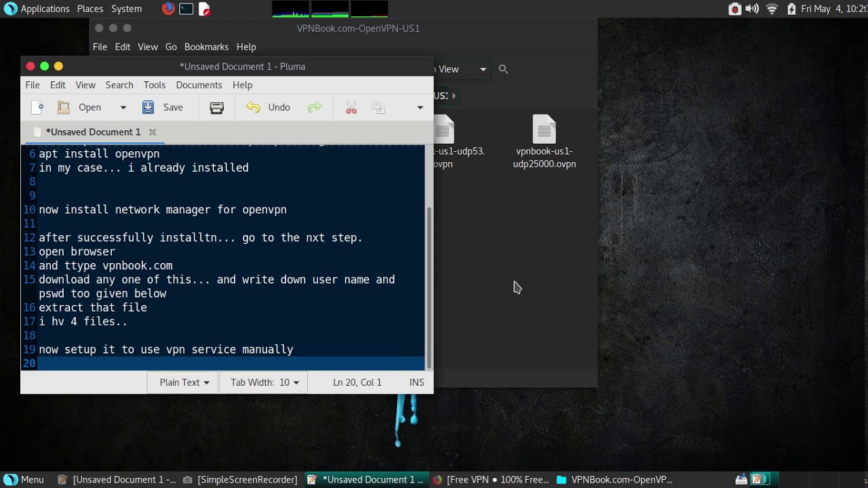This screenshot has width=868, height=488.
Task: Open Pluma's Tools menu
Action: click(155, 85)
